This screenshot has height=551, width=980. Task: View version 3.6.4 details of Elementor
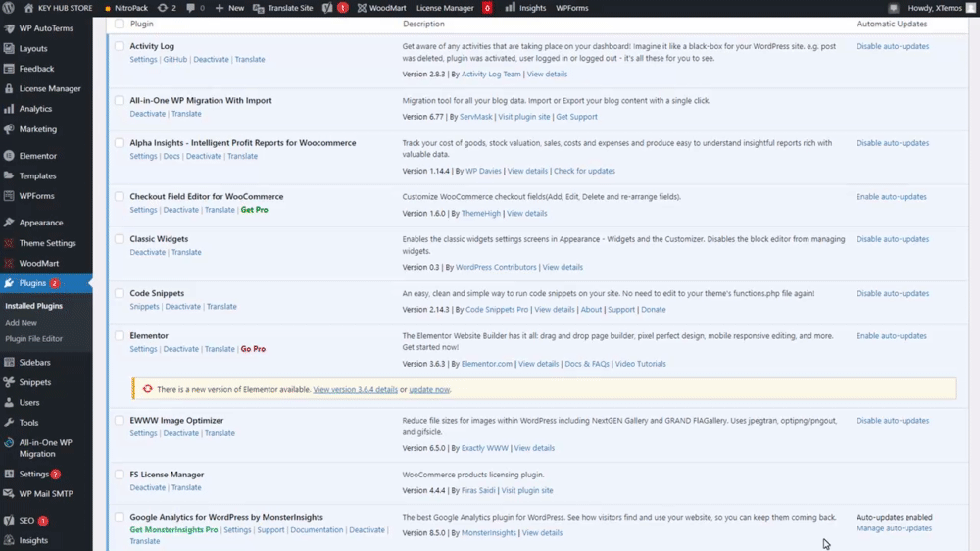pos(355,389)
